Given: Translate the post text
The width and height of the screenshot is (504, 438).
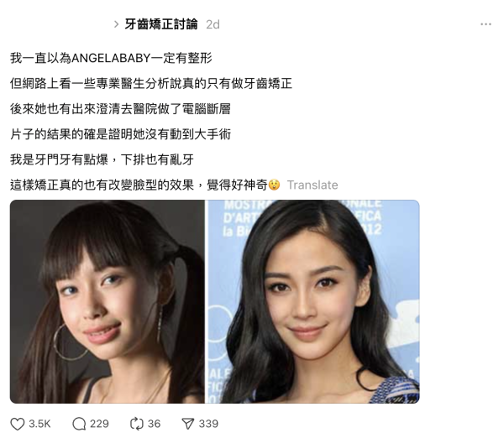Looking at the screenshot, I should tap(312, 185).
